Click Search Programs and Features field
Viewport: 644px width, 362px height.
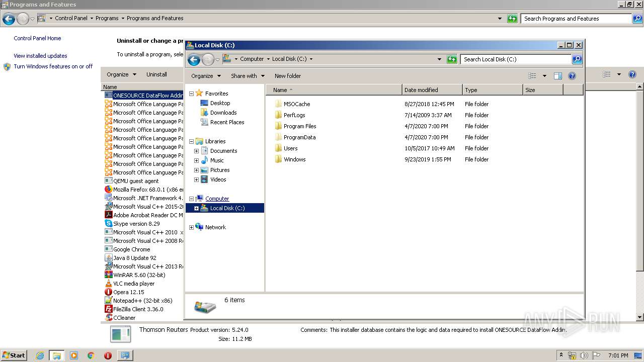[x=576, y=19]
